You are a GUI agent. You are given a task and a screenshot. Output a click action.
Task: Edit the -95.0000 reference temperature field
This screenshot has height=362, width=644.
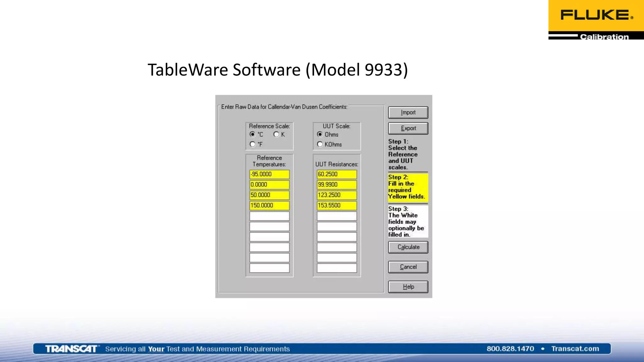(269, 174)
